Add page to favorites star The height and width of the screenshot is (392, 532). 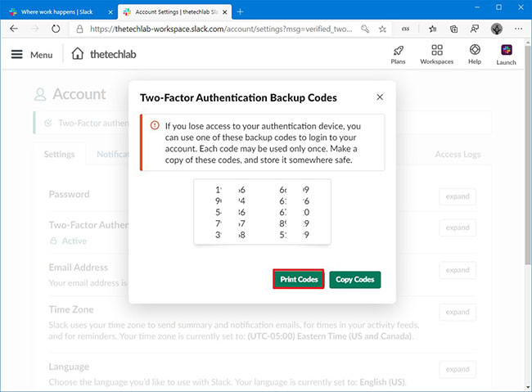click(382, 29)
